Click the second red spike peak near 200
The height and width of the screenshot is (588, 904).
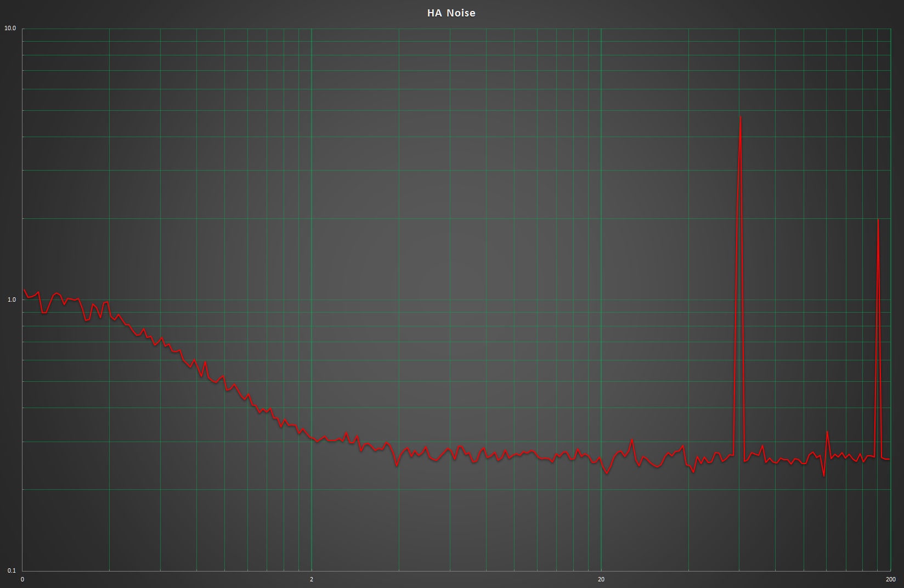(x=878, y=220)
